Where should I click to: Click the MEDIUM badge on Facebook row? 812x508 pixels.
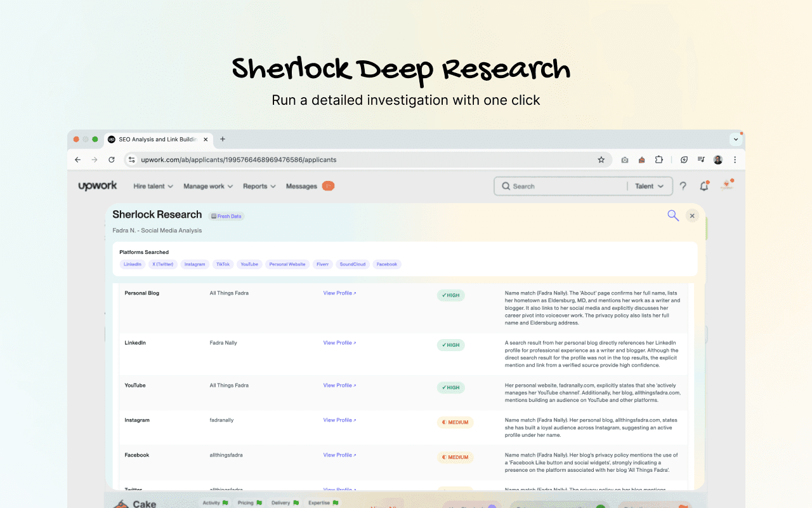point(455,457)
